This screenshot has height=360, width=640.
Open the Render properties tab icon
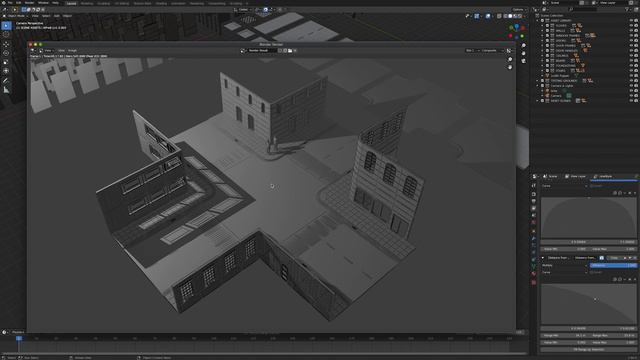click(x=533, y=194)
